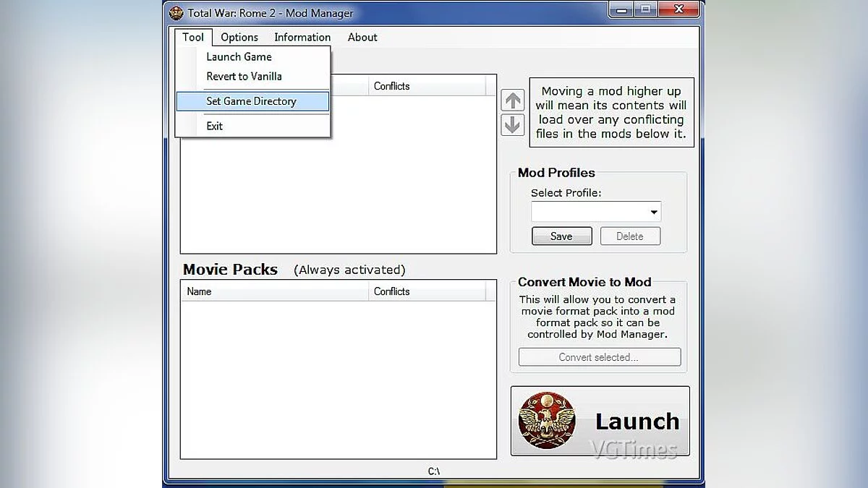Choose Set Game Directory option
The height and width of the screenshot is (488, 868).
click(252, 101)
